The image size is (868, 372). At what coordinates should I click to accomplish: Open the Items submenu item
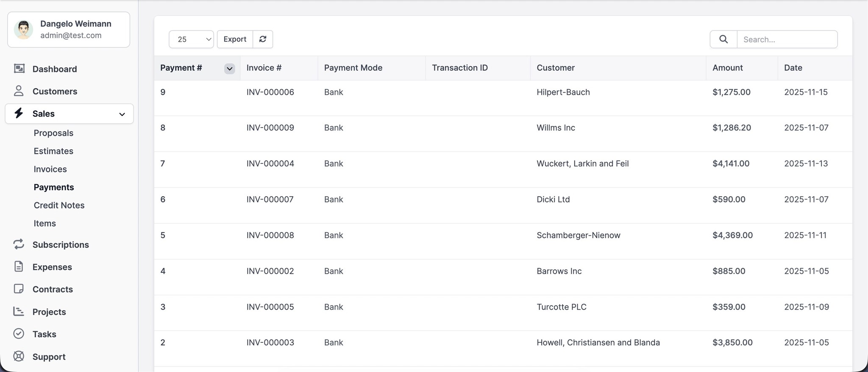[x=45, y=223]
